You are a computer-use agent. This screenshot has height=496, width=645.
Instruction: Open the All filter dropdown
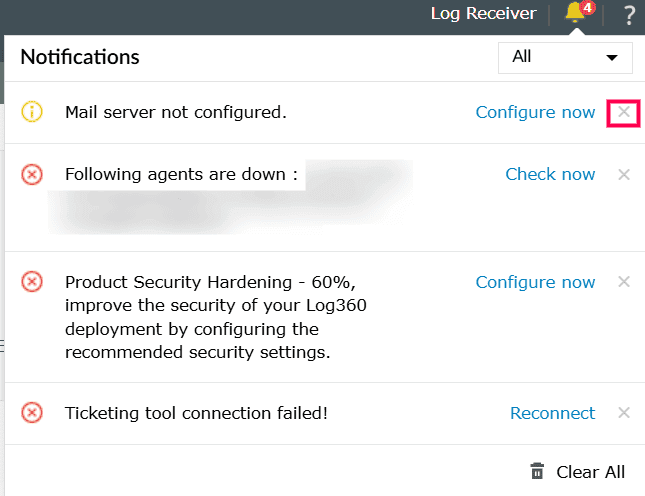(x=565, y=57)
